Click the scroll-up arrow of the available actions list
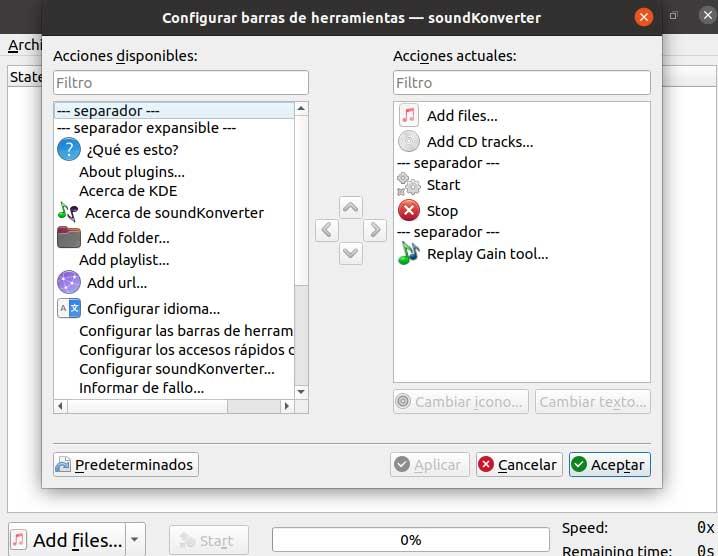This screenshot has width=718, height=556. click(301, 109)
